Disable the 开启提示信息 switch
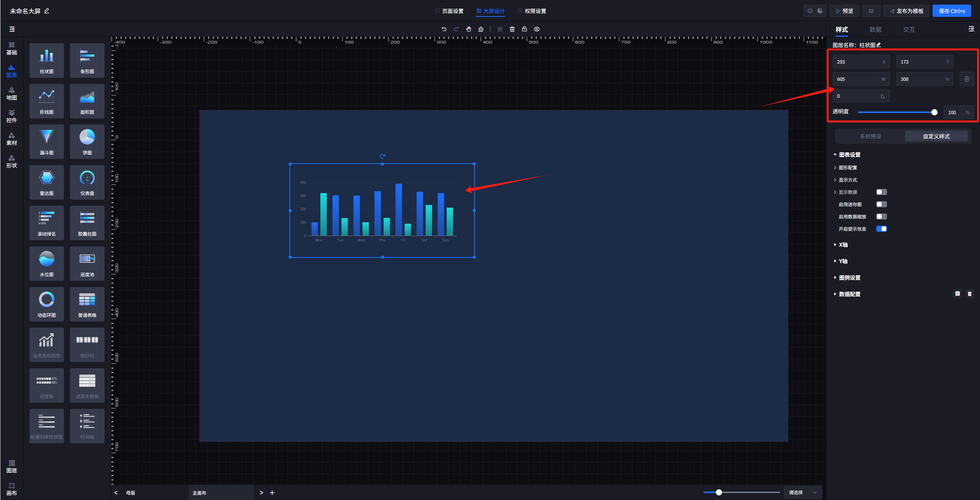The height and width of the screenshot is (500, 980). coord(881,229)
